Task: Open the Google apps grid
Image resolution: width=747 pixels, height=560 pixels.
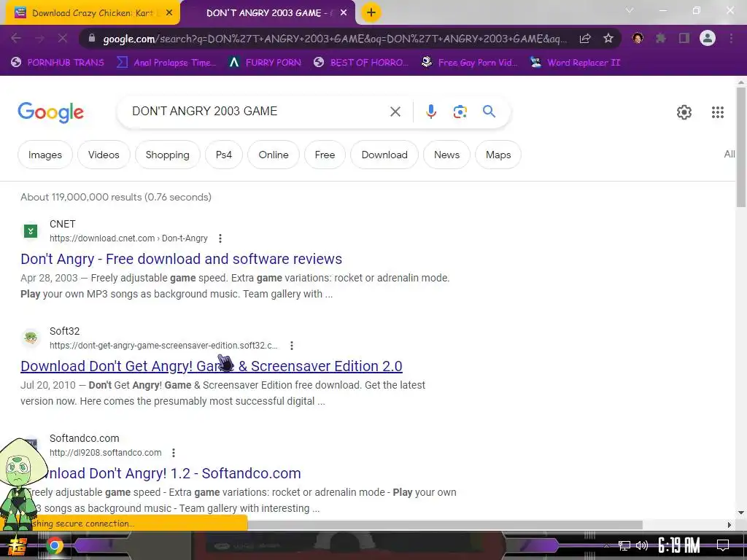Action: tap(718, 112)
